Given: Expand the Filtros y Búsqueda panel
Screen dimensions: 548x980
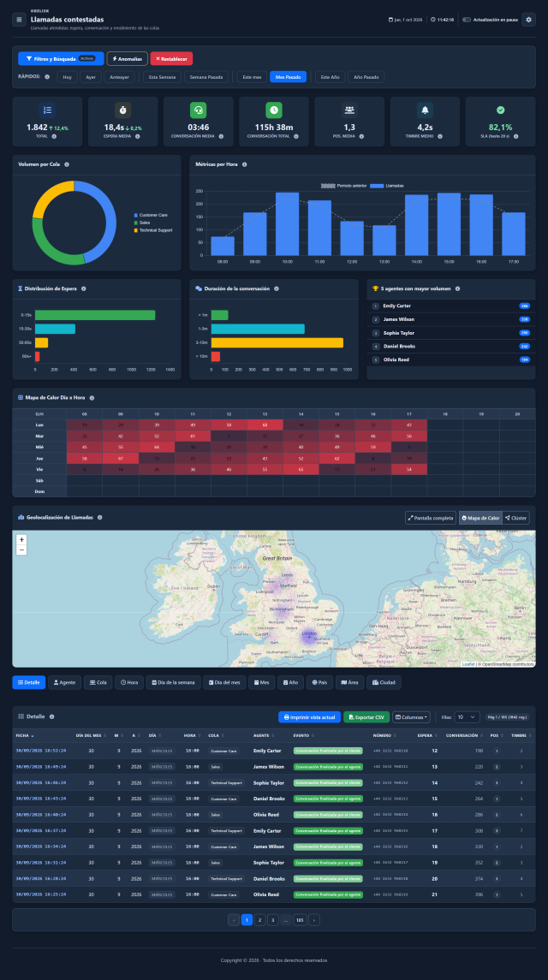Looking at the screenshot, I should [x=61, y=58].
